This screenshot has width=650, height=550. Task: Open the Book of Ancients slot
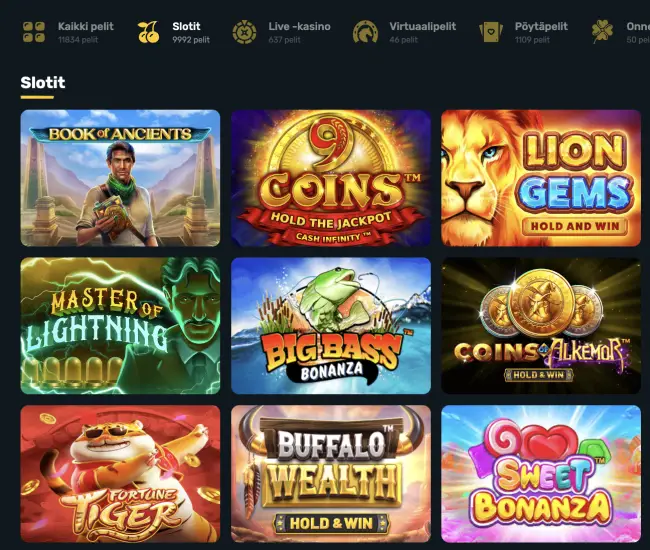(x=120, y=178)
